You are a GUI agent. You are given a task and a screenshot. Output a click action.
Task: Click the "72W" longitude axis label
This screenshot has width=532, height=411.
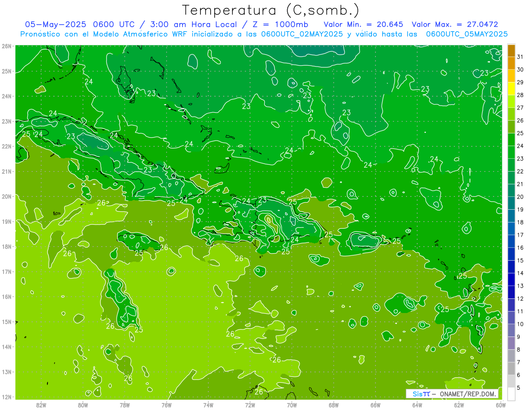click(x=250, y=405)
